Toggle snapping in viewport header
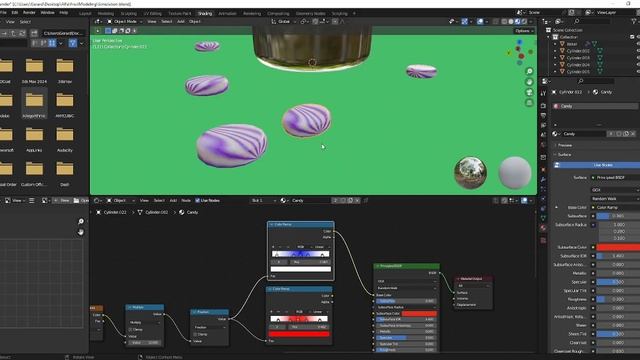640x360 pixels. 315,21
